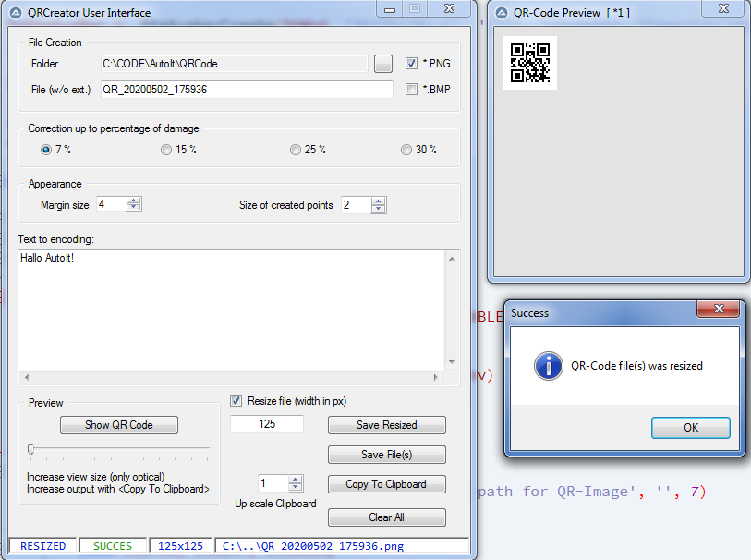Viewport: 751px width, 560px height.
Task: Open folder browse button with three dots
Action: click(x=383, y=64)
